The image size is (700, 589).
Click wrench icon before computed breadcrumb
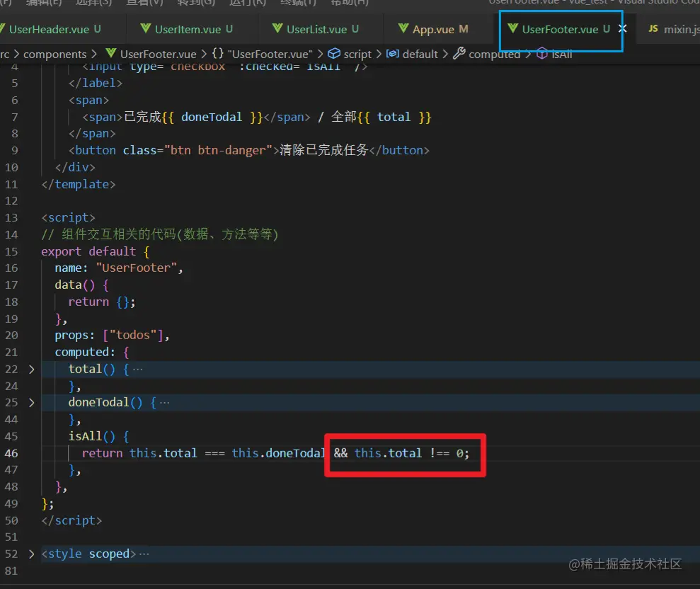tap(459, 54)
